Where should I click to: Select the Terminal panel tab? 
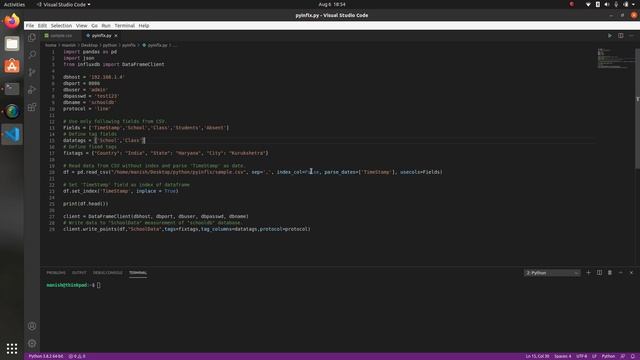click(x=138, y=273)
